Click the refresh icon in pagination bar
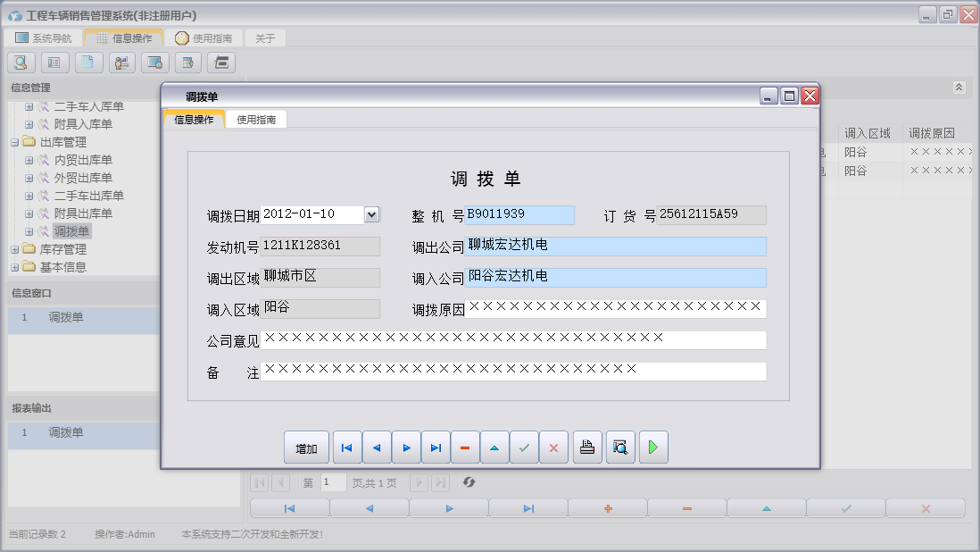Viewport: 980px width, 552px height. (x=469, y=482)
